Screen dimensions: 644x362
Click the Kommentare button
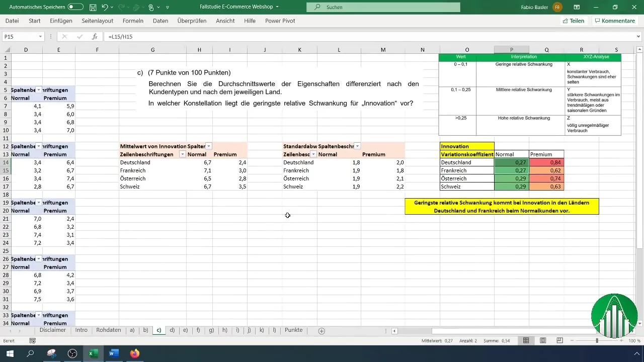[x=614, y=21]
